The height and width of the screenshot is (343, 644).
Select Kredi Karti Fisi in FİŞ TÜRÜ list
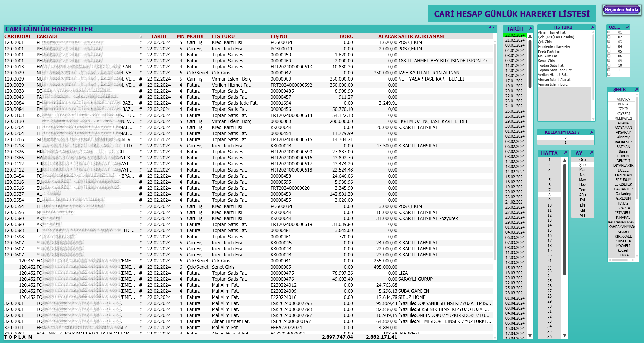(x=549, y=51)
